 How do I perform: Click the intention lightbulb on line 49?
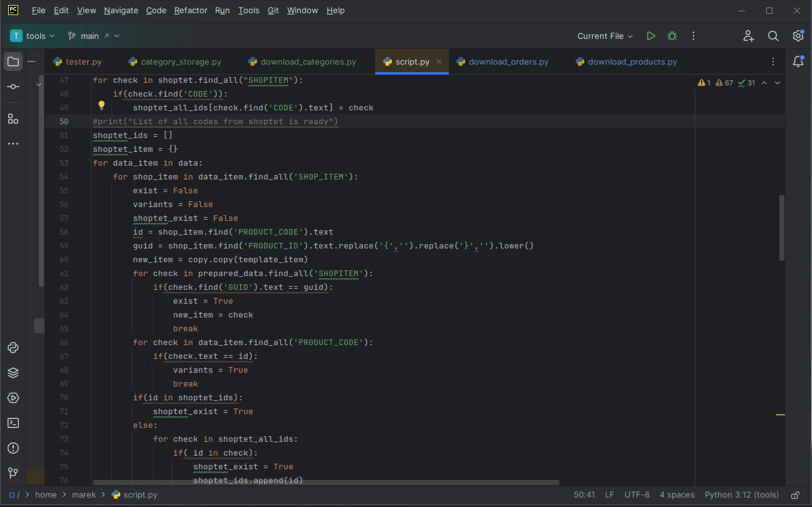point(102,106)
